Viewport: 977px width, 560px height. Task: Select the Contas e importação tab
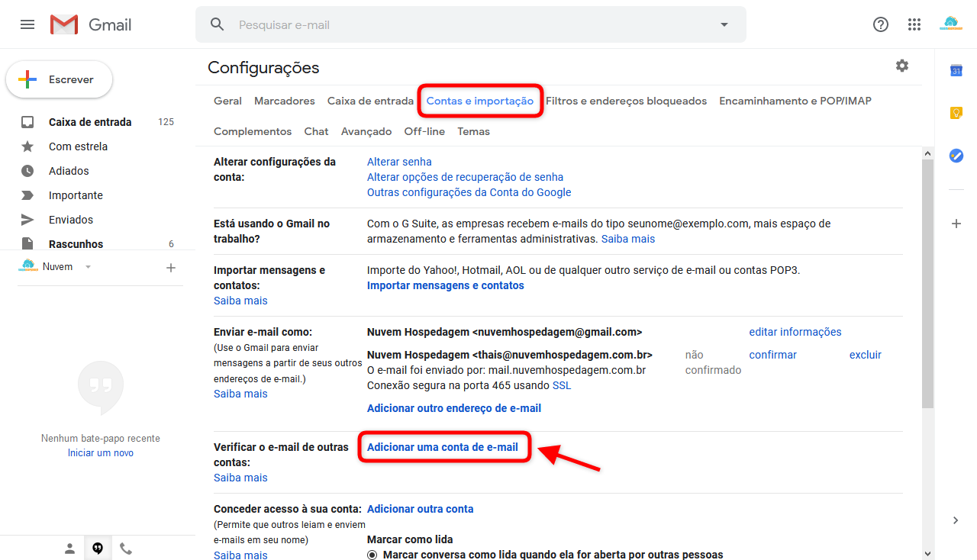(x=480, y=101)
